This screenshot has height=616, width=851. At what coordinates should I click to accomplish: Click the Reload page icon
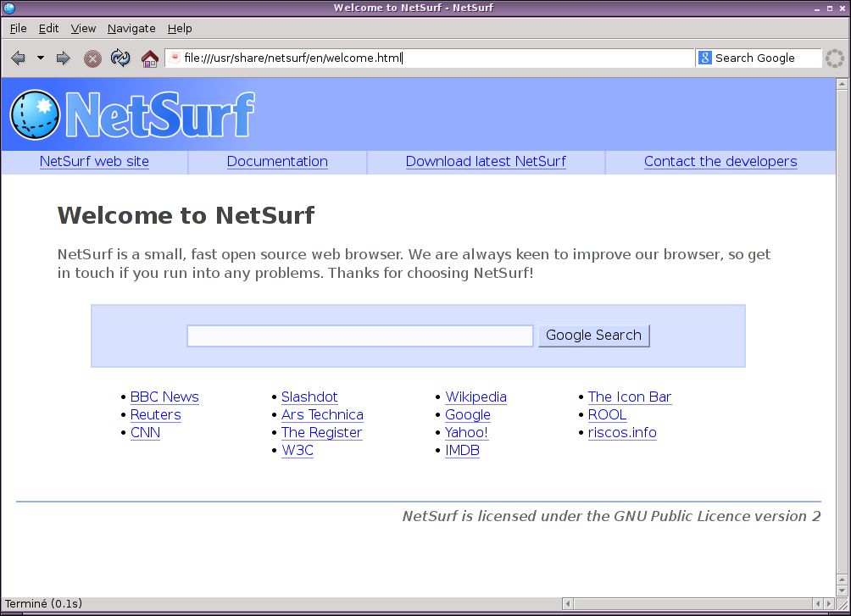click(120, 58)
